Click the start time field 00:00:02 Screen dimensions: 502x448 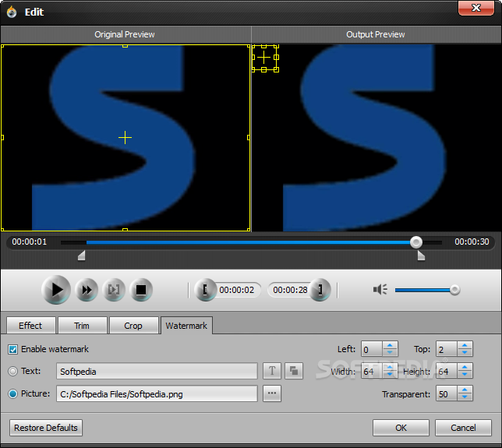[x=236, y=290]
